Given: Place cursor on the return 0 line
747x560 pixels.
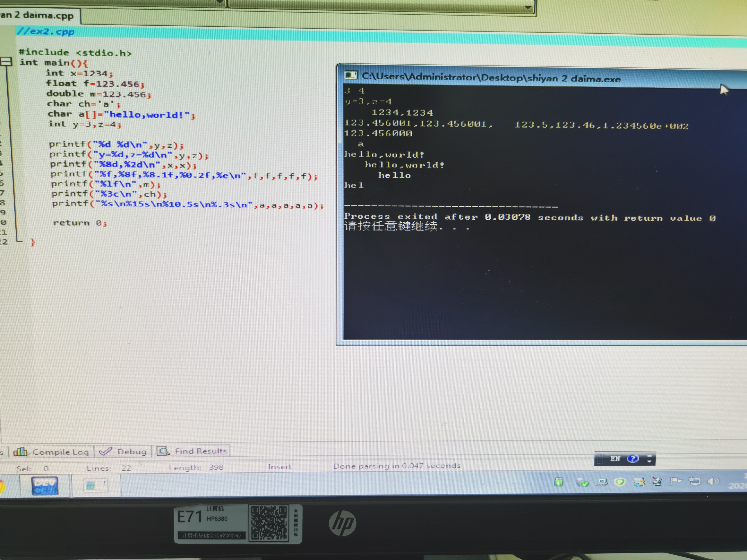Looking at the screenshot, I should click(x=80, y=223).
